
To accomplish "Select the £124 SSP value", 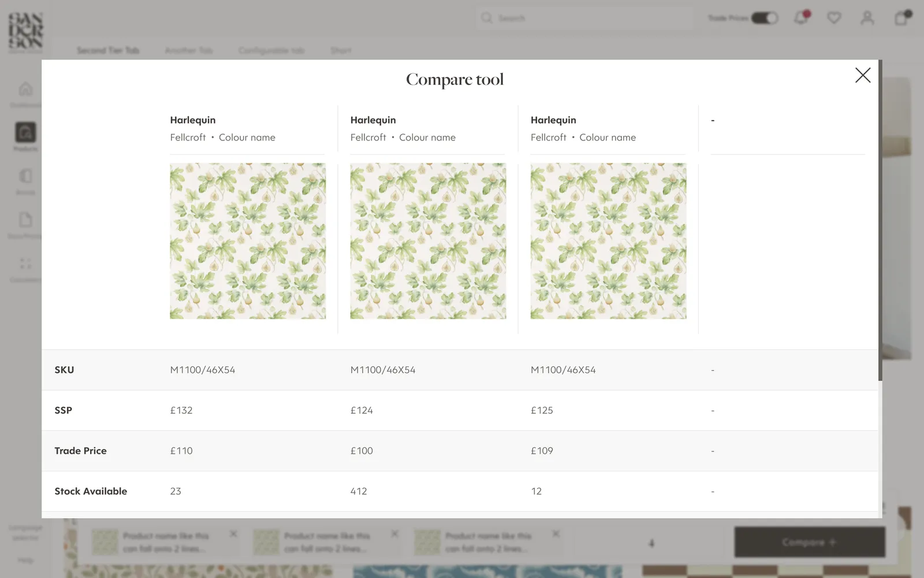I will [x=362, y=410].
